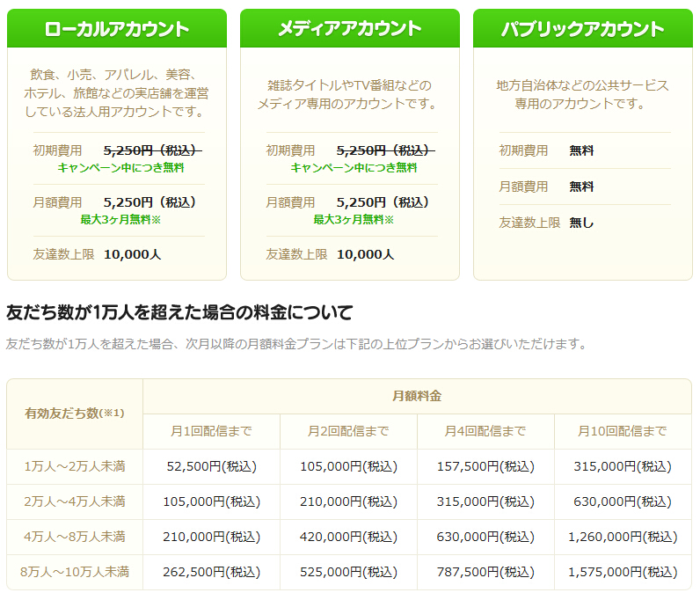Select the 月額料金 table header
The width and height of the screenshot is (700, 600).
click(x=417, y=396)
